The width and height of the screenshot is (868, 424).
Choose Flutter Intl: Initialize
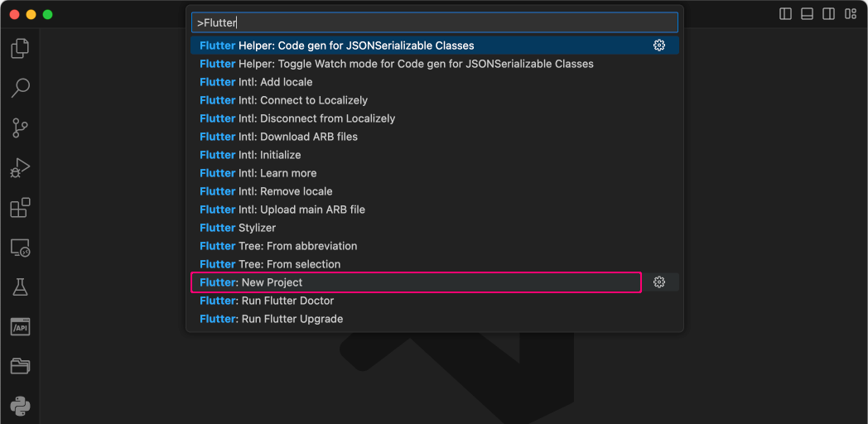pos(435,155)
